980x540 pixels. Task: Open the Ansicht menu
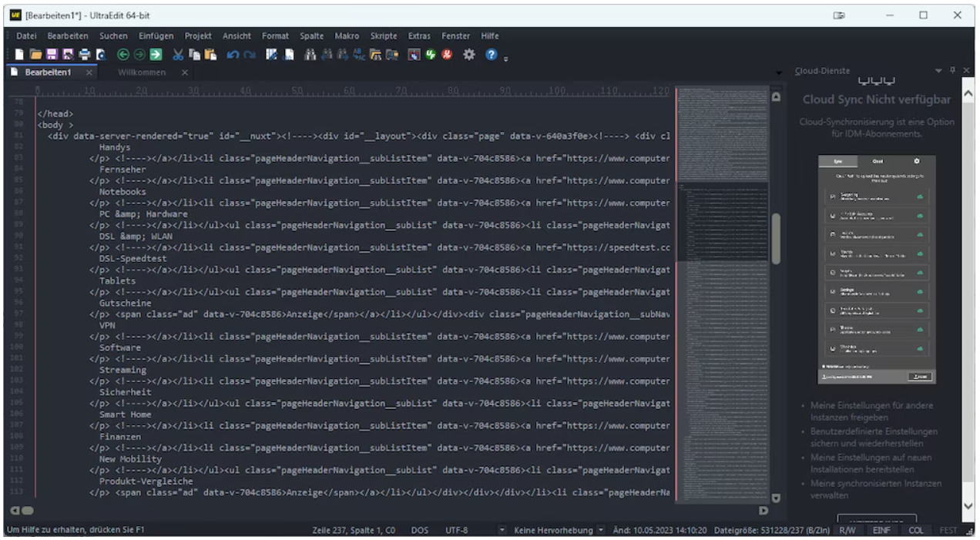coord(237,36)
